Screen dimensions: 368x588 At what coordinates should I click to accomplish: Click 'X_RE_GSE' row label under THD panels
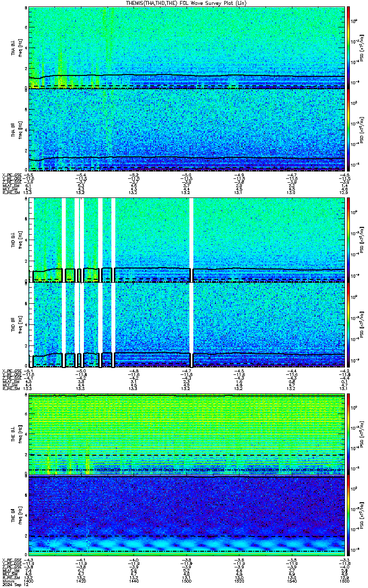click(12, 371)
